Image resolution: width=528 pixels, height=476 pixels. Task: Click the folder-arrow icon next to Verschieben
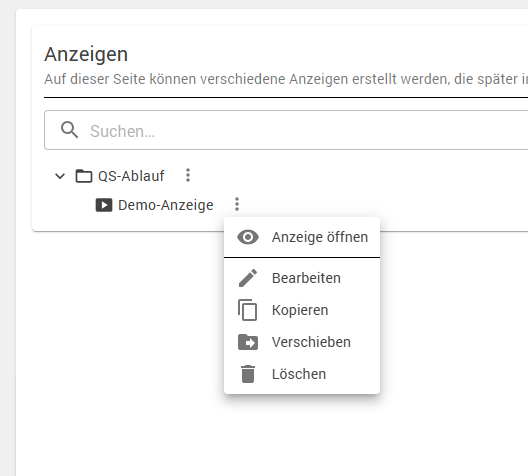coord(248,342)
